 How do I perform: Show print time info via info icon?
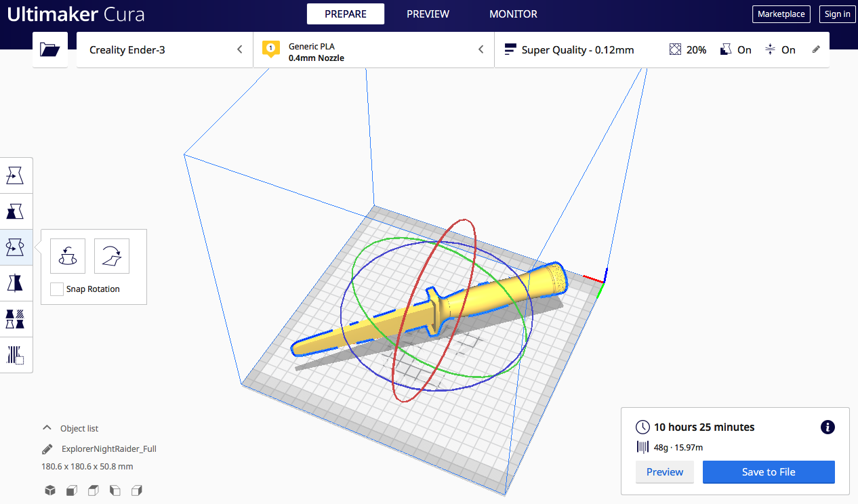tap(827, 427)
